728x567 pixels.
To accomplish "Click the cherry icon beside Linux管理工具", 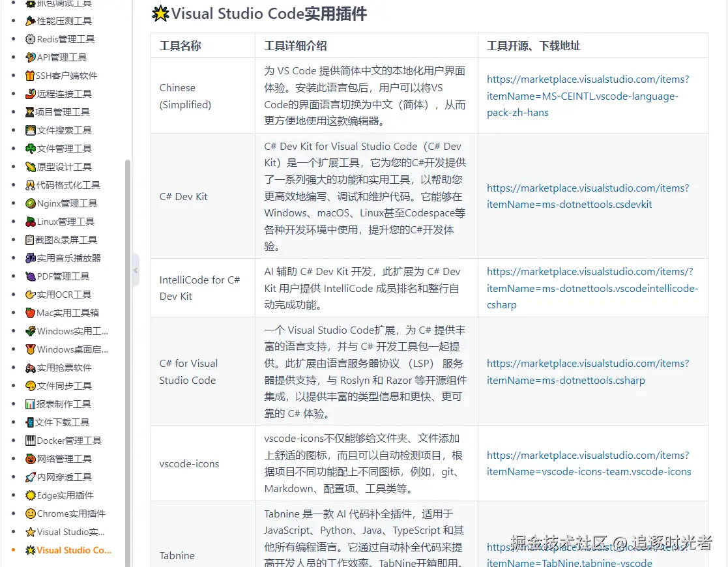I will point(30,222).
